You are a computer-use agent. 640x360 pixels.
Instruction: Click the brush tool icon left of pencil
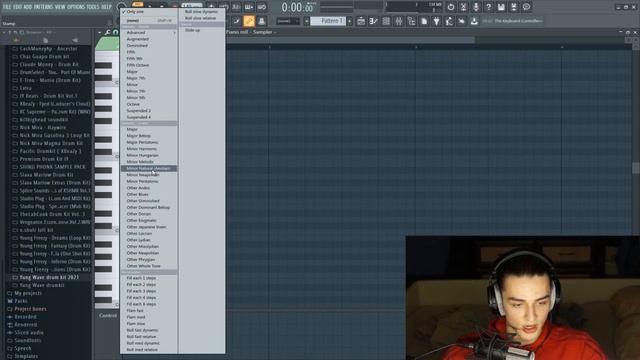(x=236, y=21)
